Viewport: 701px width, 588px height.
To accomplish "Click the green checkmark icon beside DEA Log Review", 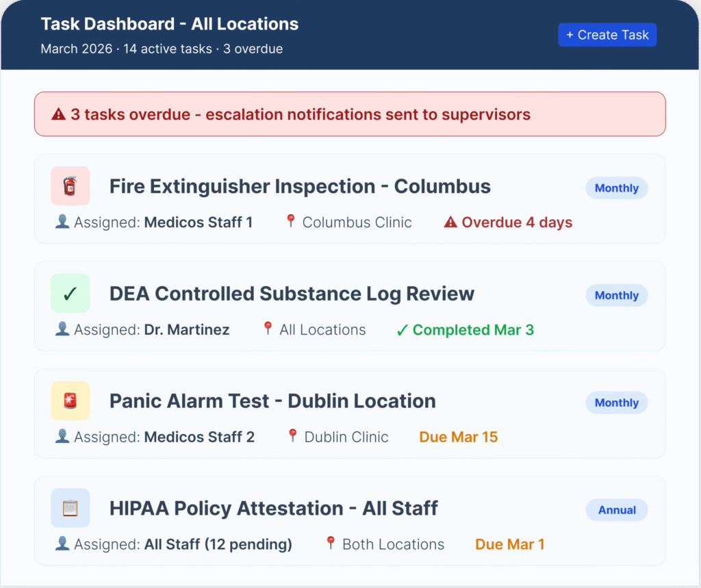I will tap(70, 294).
